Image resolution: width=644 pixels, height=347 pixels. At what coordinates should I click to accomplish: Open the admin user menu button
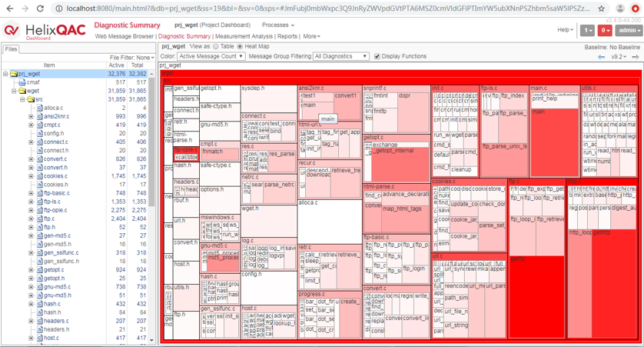[628, 30]
